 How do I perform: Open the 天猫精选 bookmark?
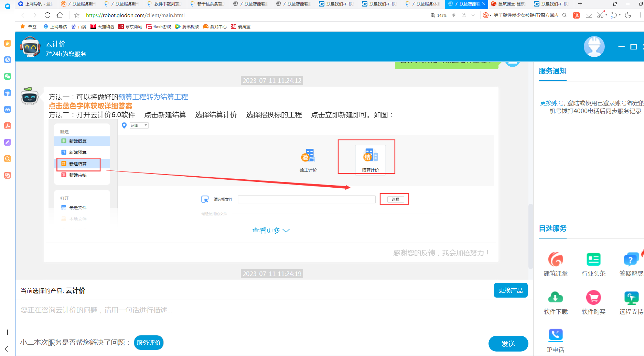[x=102, y=26]
